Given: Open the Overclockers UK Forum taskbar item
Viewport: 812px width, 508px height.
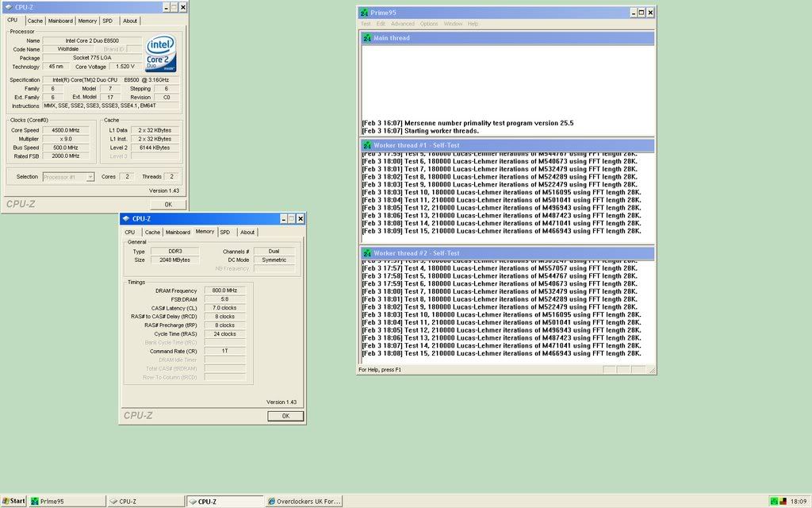Looking at the screenshot, I should point(304,501).
